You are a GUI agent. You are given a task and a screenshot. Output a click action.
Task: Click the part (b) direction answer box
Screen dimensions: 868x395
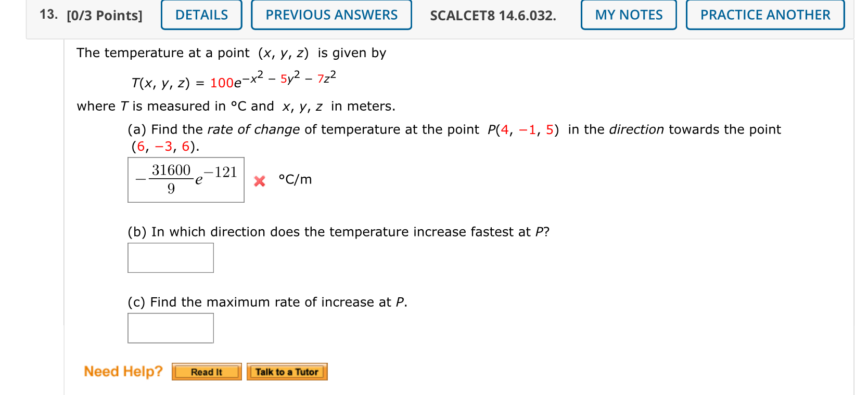(x=171, y=257)
